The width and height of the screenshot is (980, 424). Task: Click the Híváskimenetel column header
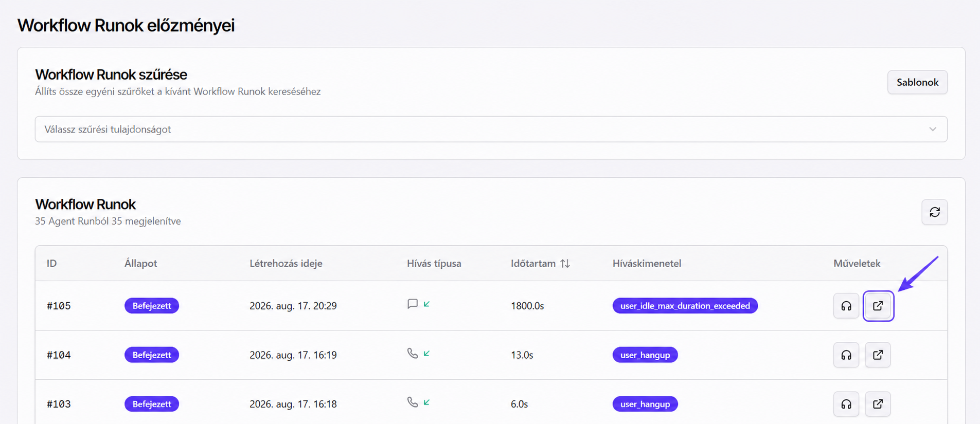[647, 264]
